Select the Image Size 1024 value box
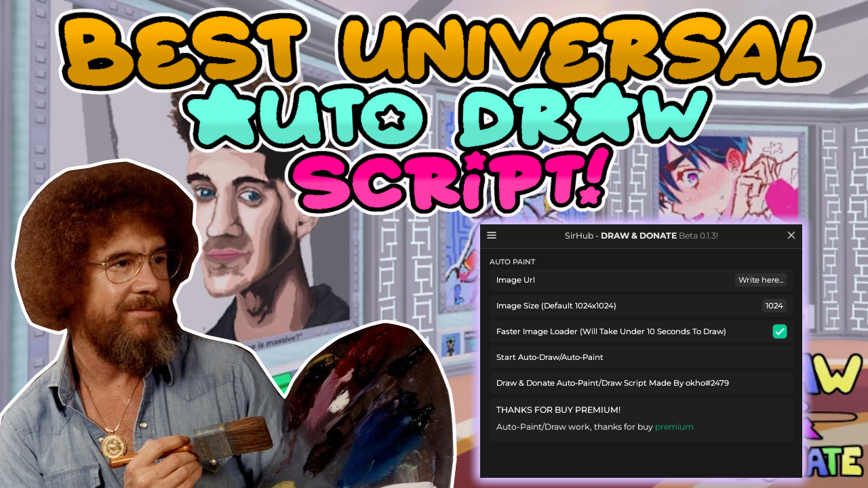Image resolution: width=868 pixels, height=488 pixels. (x=774, y=306)
